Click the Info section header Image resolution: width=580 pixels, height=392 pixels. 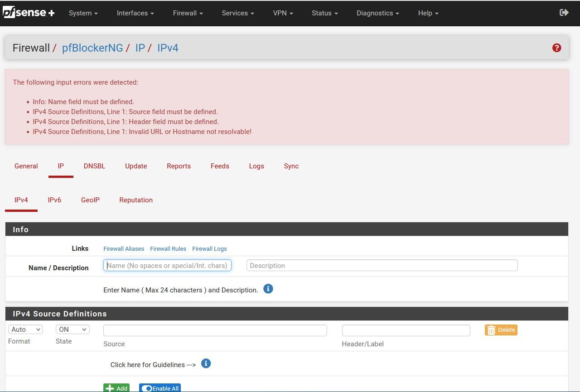(x=287, y=229)
